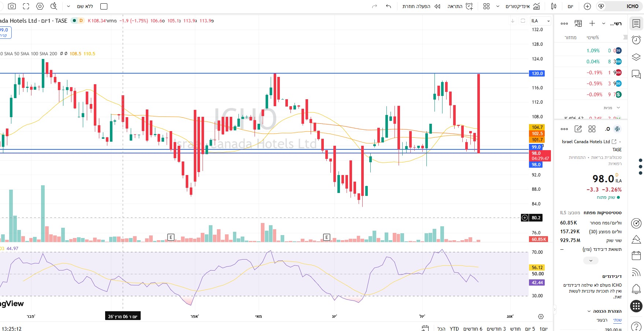The width and height of the screenshot is (644, 331).
Task: Maximize the chart pane icon beside ILA
Action: (x=523, y=21)
